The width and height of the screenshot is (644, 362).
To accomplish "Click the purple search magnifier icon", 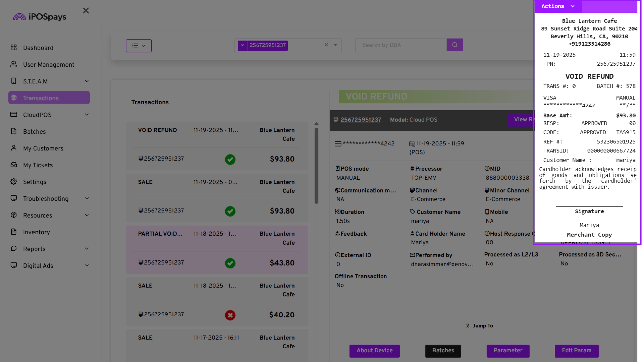I will click(454, 45).
